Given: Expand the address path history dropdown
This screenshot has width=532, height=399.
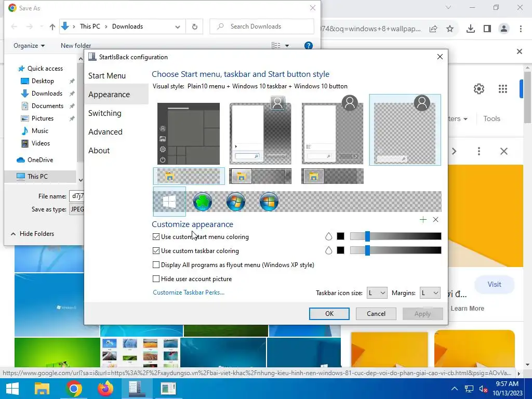Looking at the screenshot, I should pyautogui.click(x=178, y=27).
